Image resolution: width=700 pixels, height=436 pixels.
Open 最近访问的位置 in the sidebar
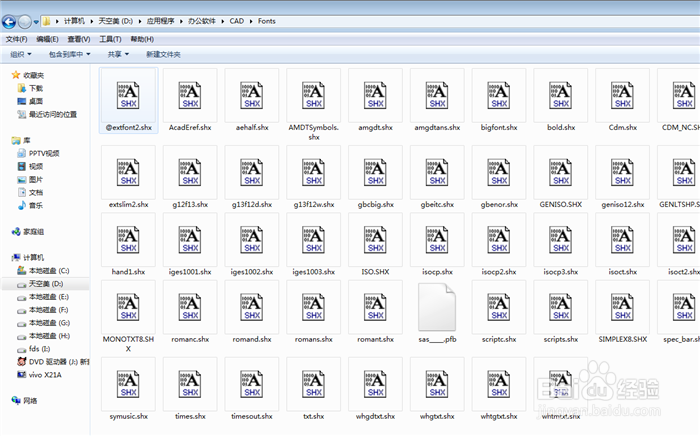point(47,115)
